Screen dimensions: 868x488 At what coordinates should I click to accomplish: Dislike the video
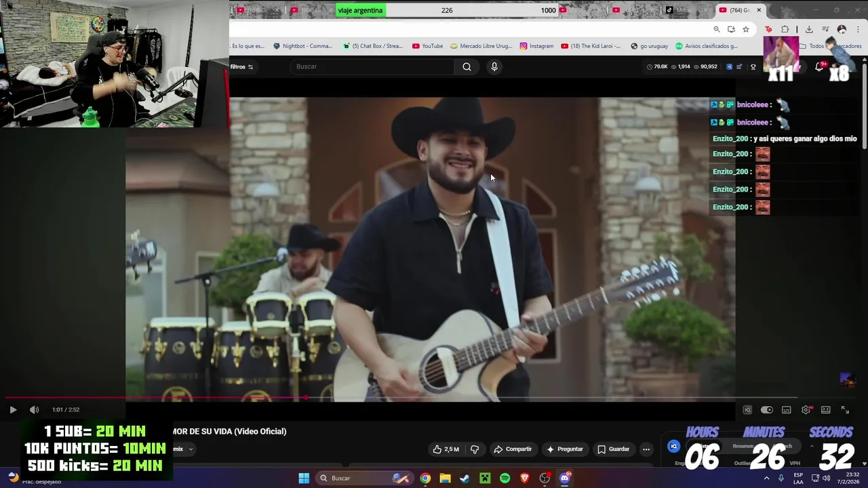475,449
